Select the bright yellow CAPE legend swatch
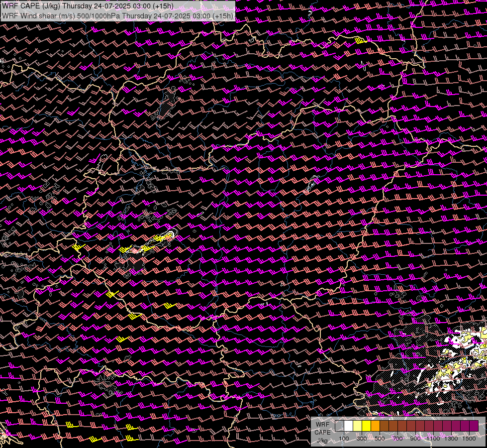This screenshot has width=487, height=448. tap(366, 426)
